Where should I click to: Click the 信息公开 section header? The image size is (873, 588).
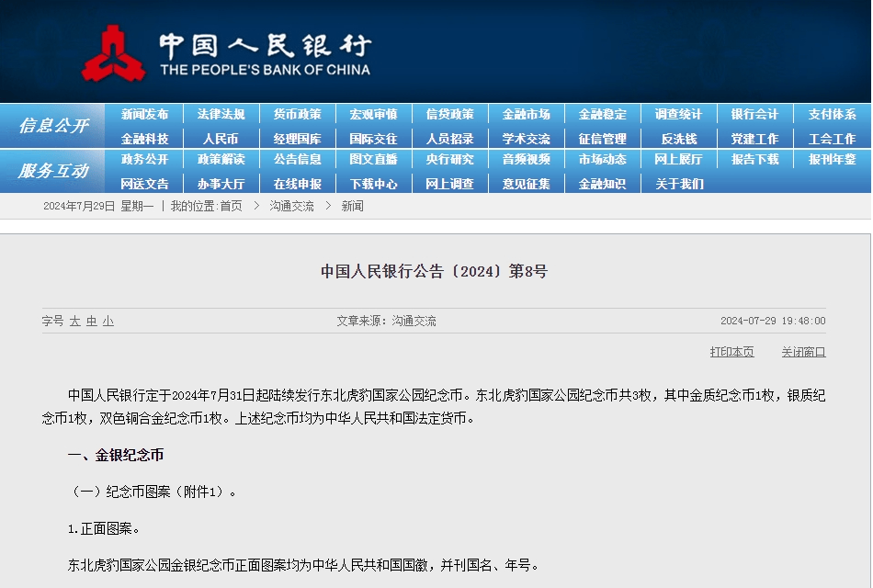(53, 126)
